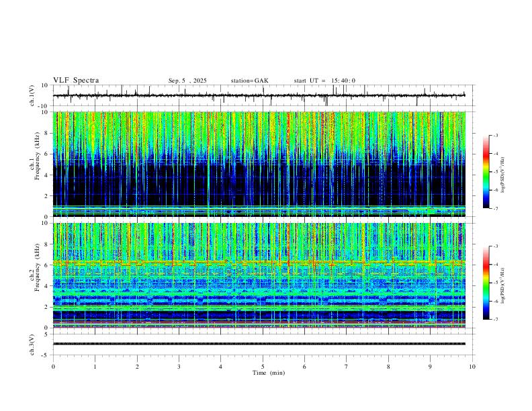Click the log(PSD) label beside ch.1 color bar
Image resolution: width=532 pixels, height=411 pixels.
503,175
